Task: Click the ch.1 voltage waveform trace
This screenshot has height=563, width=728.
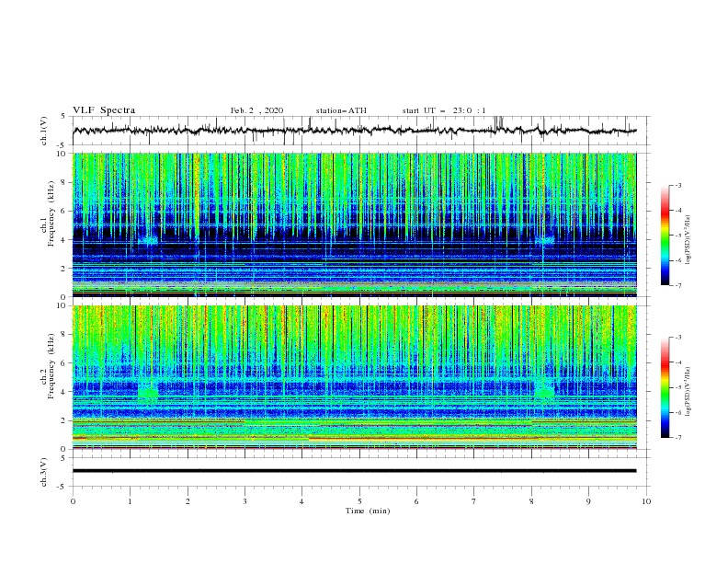Action: pos(354,131)
